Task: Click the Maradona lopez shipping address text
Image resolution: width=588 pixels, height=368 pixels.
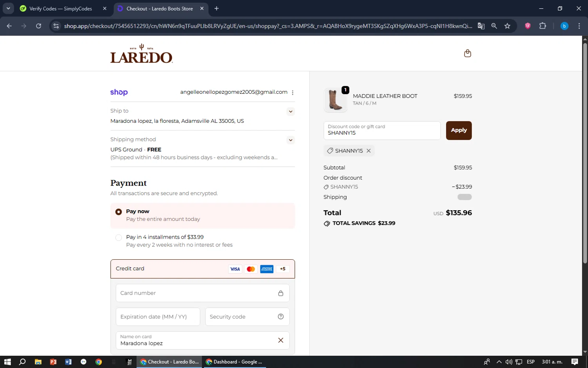Action: [x=177, y=121]
